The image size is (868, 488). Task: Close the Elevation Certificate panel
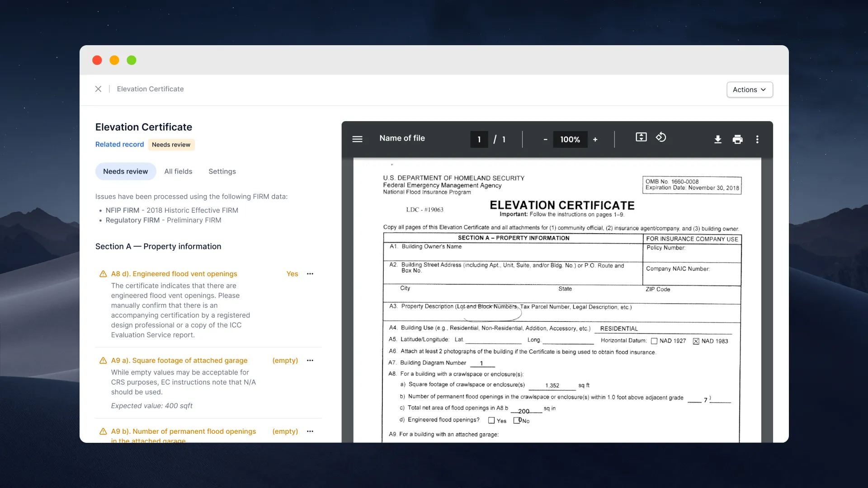[98, 89]
